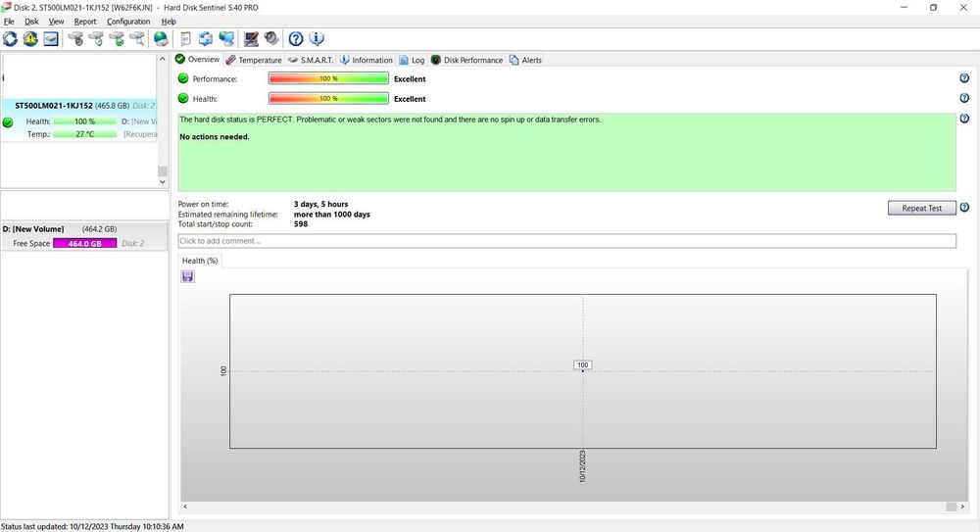Click the green Health 100 % bar in disk list
This screenshot has height=532, width=980.
[x=85, y=121]
